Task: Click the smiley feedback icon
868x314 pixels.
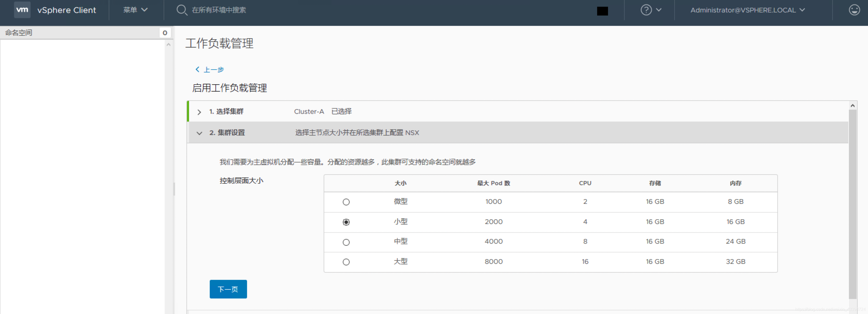Action: coord(854,10)
